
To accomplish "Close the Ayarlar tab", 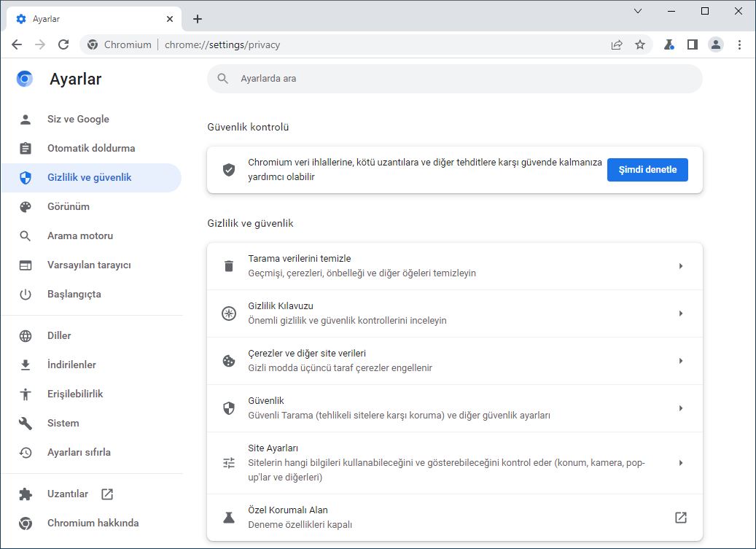I will [x=170, y=19].
